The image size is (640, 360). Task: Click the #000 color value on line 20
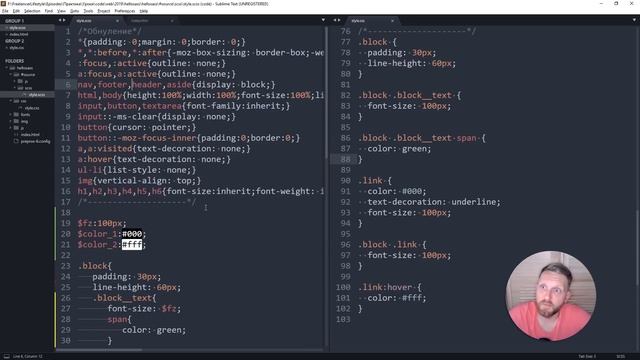tap(132, 234)
